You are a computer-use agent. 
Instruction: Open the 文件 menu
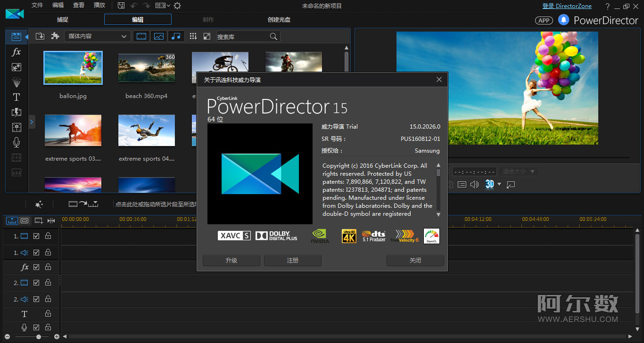click(37, 5)
